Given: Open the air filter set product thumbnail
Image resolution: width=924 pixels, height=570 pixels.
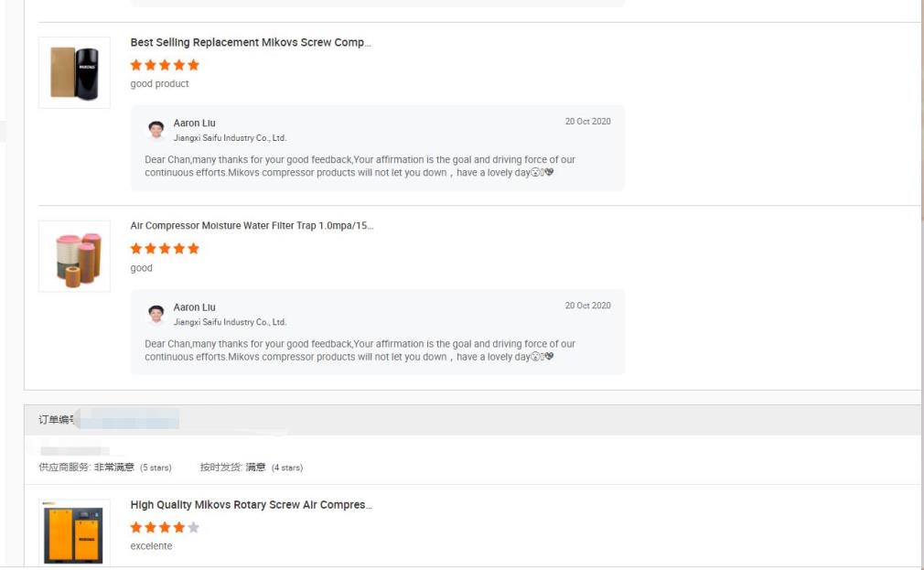Looking at the screenshot, I should coord(74,257).
